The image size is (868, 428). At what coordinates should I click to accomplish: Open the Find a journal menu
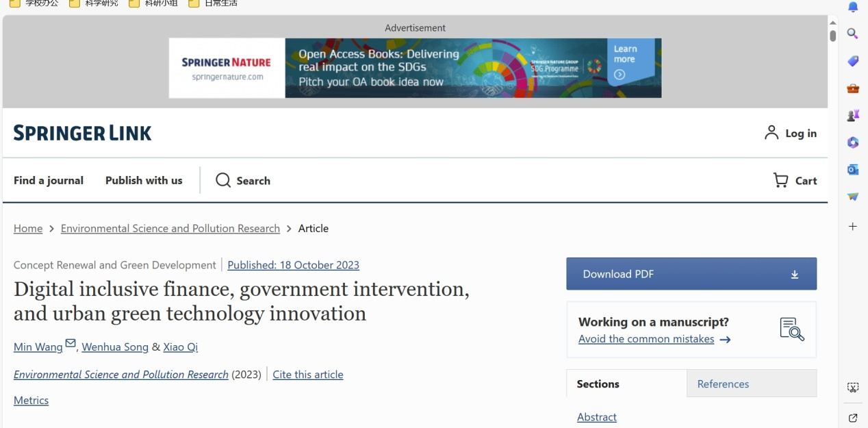(49, 180)
